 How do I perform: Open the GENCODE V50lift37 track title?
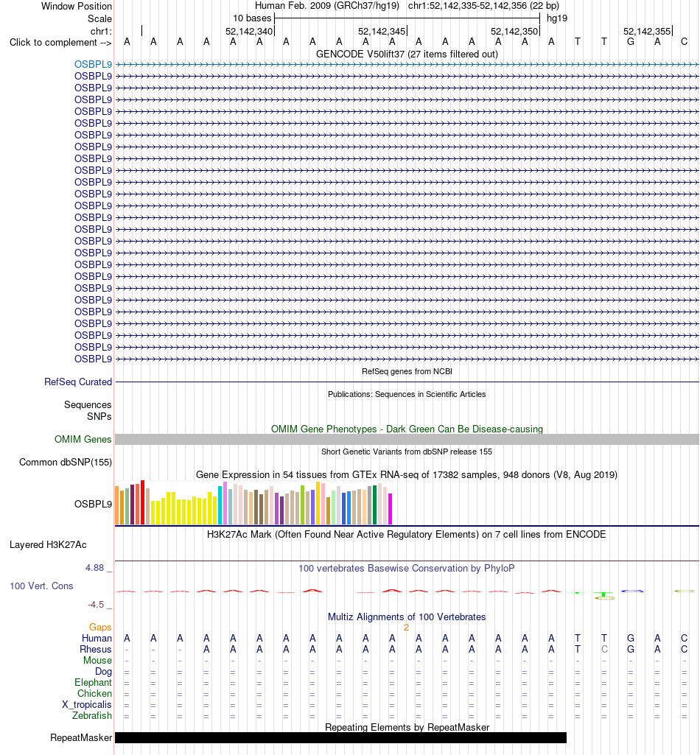(x=407, y=54)
